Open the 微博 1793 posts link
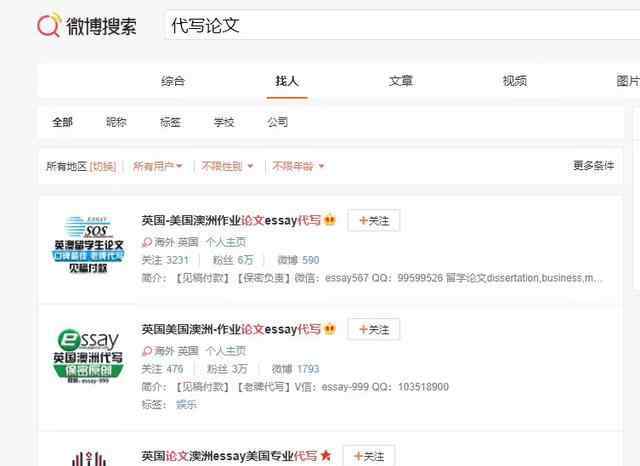This screenshot has height=466, width=640. click(296, 369)
